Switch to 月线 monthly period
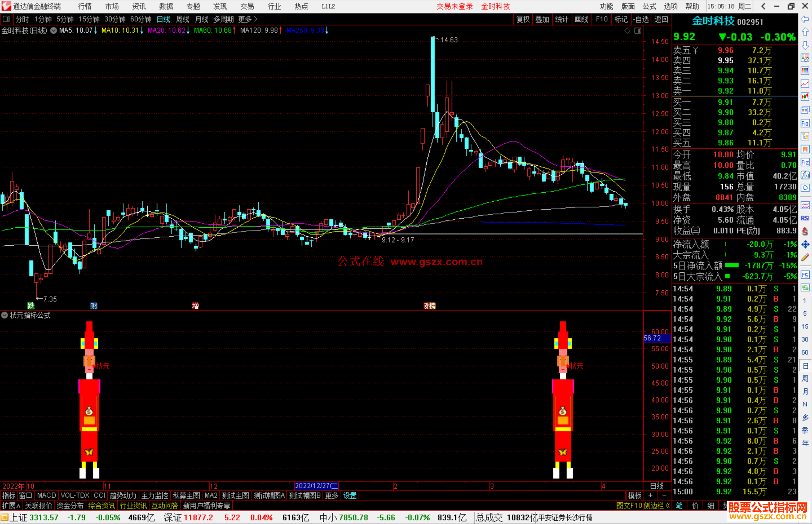The width and height of the screenshot is (812, 524). click(202, 19)
